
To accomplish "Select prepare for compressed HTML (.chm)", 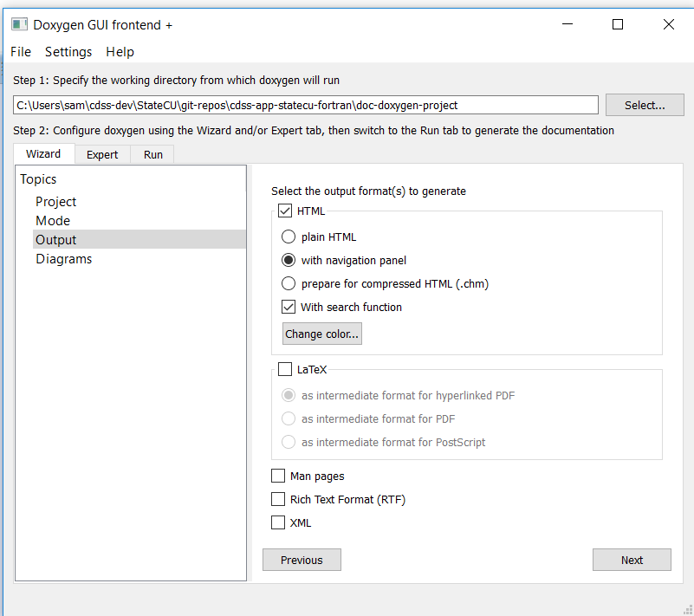I will pos(289,283).
